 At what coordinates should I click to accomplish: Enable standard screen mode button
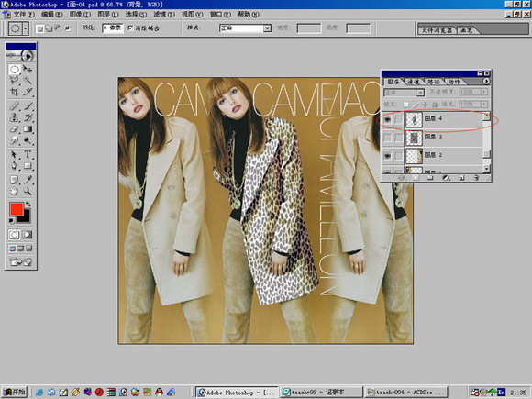click(12, 249)
